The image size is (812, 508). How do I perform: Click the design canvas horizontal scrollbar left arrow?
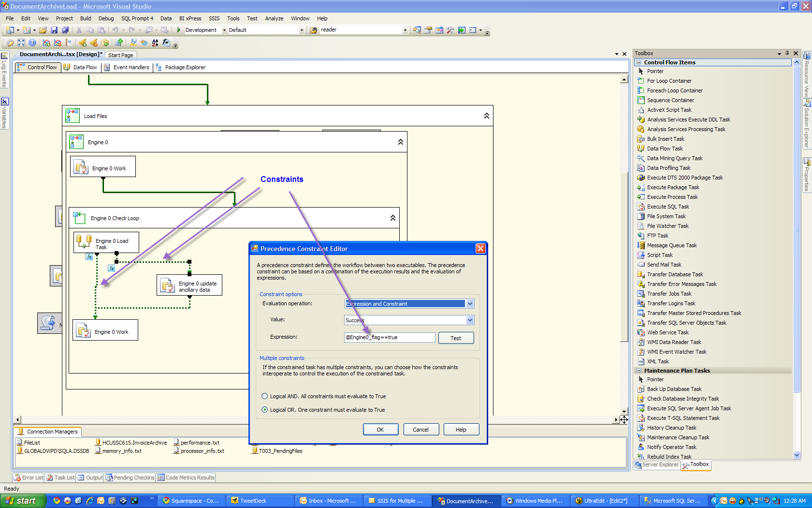18,419
